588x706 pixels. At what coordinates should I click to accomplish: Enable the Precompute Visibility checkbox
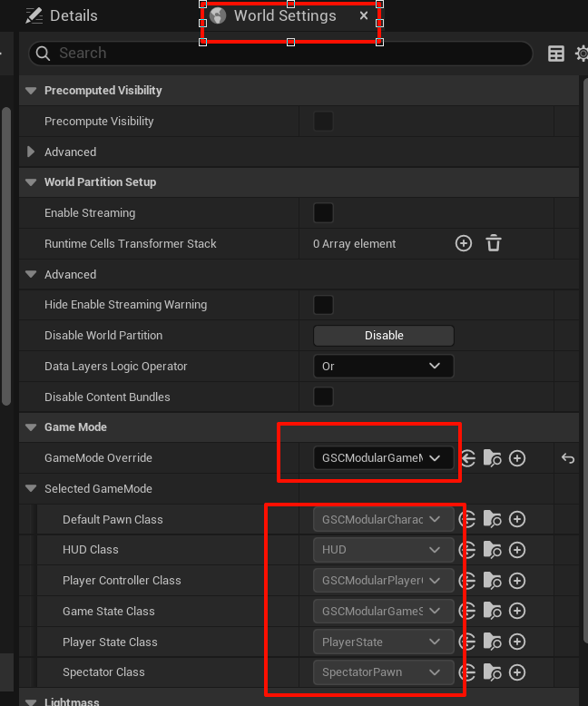(x=323, y=122)
